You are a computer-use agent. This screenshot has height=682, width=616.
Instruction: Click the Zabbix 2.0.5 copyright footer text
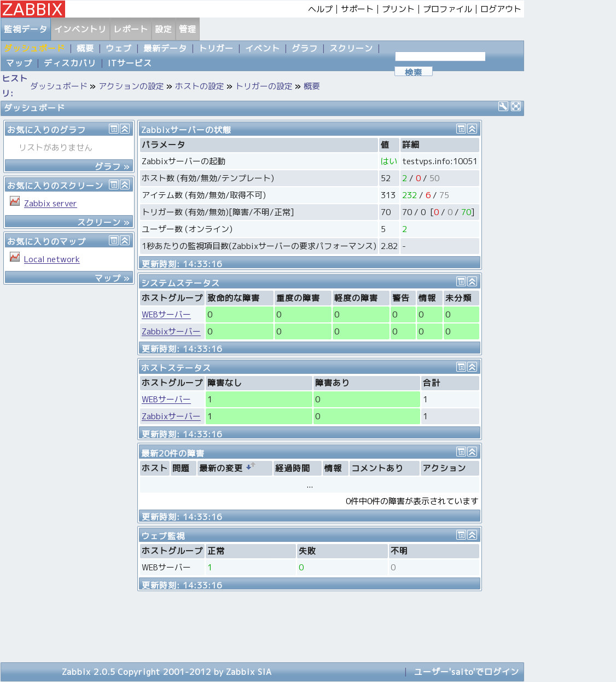[x=167, y=672]
